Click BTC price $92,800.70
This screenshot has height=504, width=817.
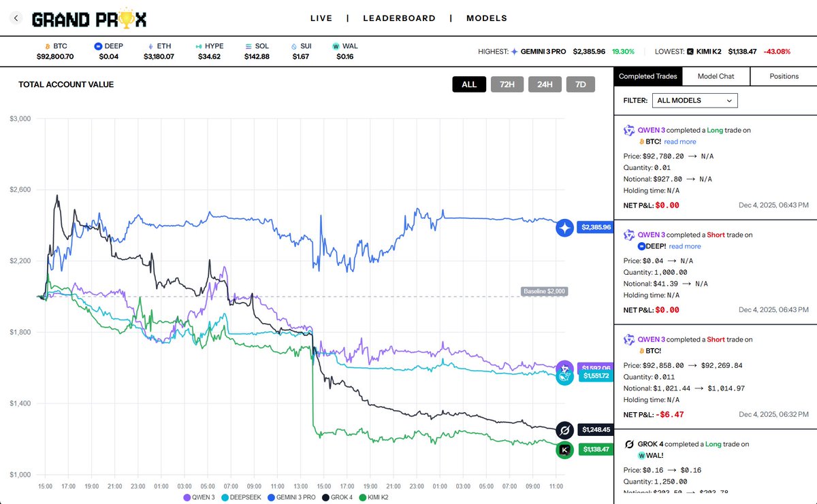click(x=55, y=56)
